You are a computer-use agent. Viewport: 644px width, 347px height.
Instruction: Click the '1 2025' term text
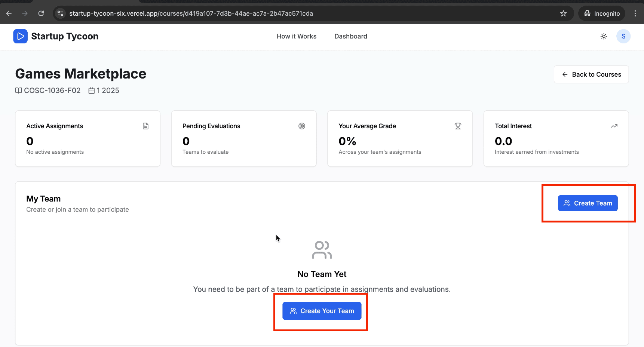(x=108, y=90)
